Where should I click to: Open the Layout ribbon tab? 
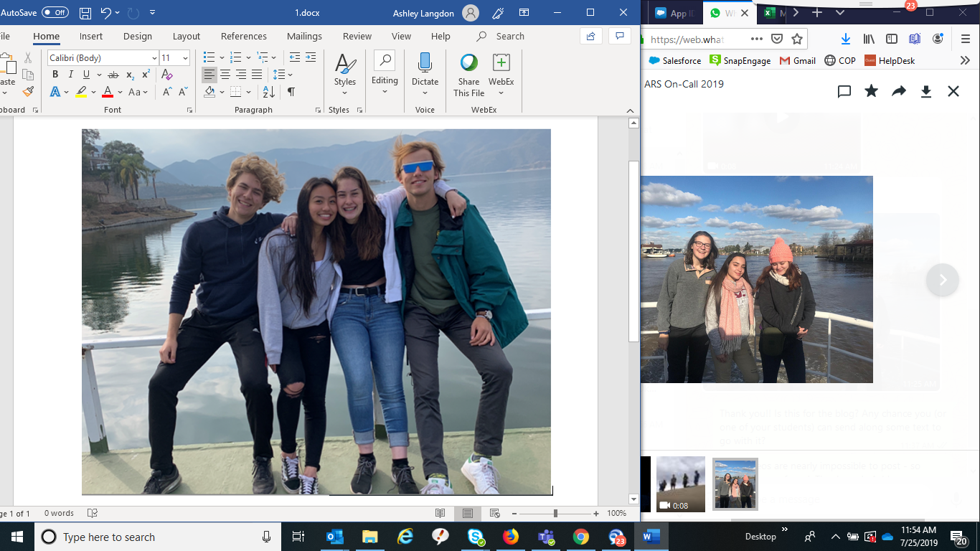coord(187,36)
